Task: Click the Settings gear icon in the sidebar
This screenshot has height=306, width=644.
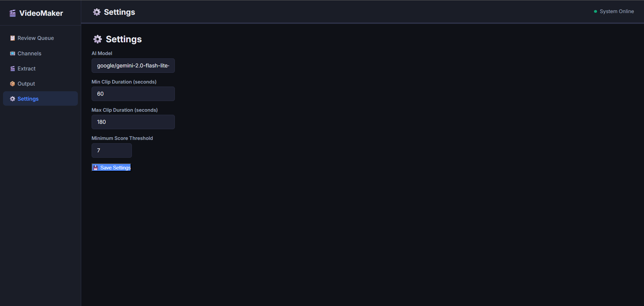Action: click(x=12, y=99)
